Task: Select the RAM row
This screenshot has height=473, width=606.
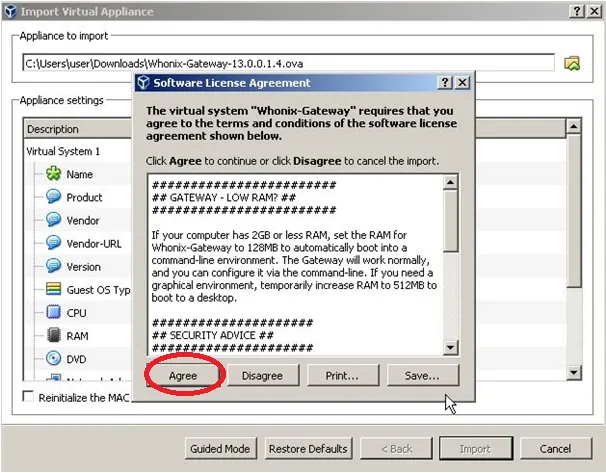Action: (x=79, y=336)
